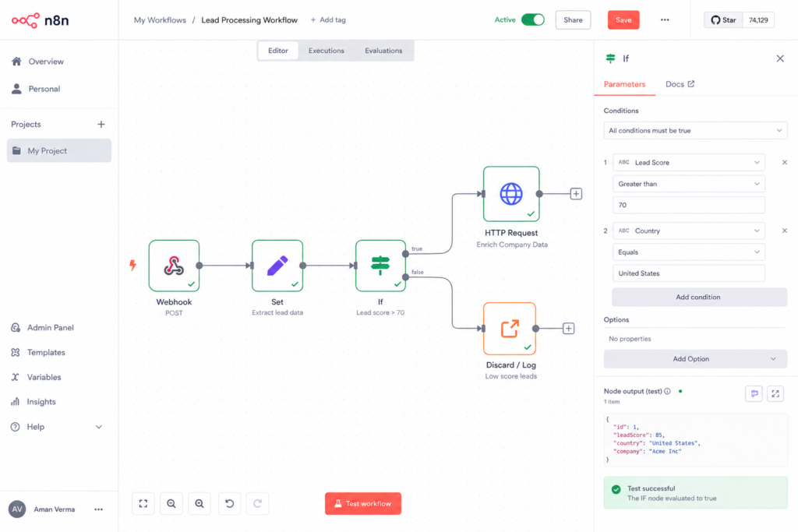The width and height of the screenshot is (798, 532).
Task: Switch to the Executions tab
Action: coord(327,51)
